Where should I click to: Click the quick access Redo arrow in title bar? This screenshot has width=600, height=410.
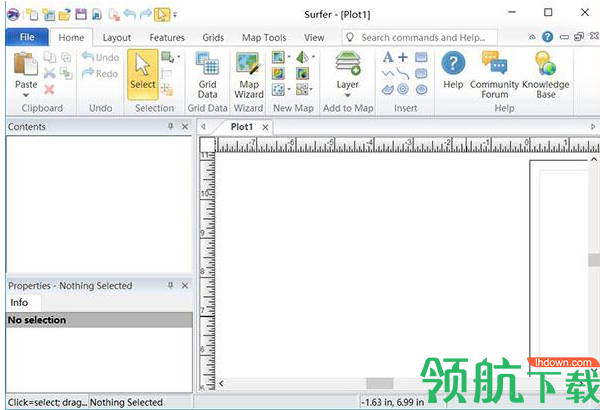click(146, 15)
